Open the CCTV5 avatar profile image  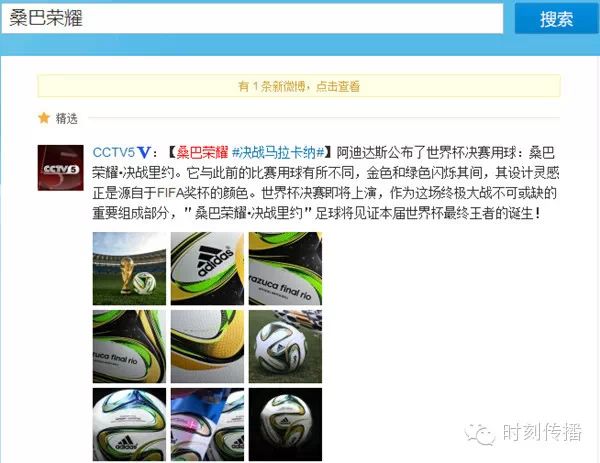tap(60, 168)
